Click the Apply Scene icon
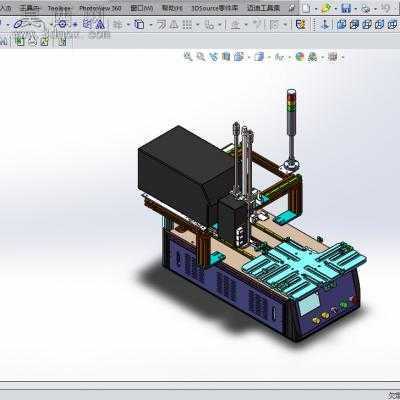 tap(312, 57)
